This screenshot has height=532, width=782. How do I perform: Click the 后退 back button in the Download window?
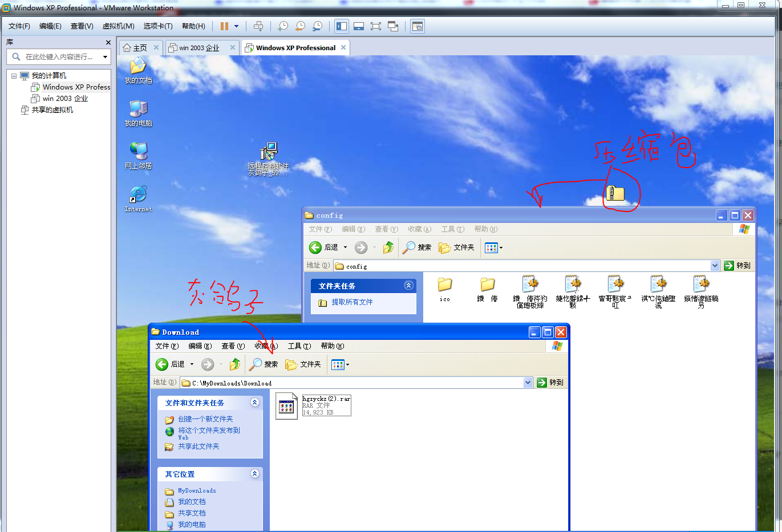[170, 364]
